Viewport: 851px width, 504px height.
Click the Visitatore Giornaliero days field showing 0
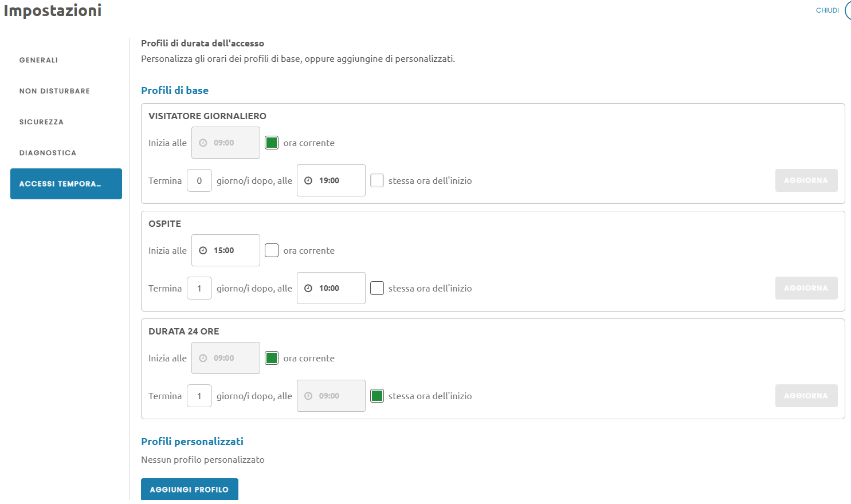coord(199,180)
